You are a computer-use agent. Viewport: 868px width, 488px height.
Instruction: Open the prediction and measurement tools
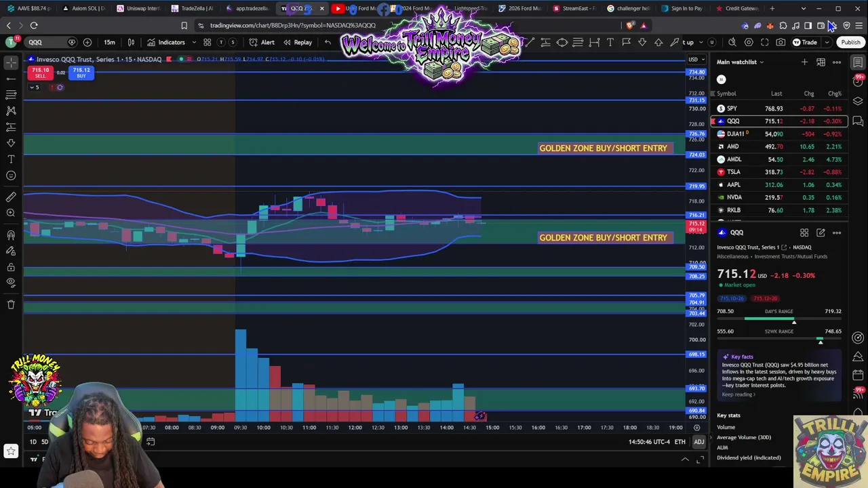[11, 127]
